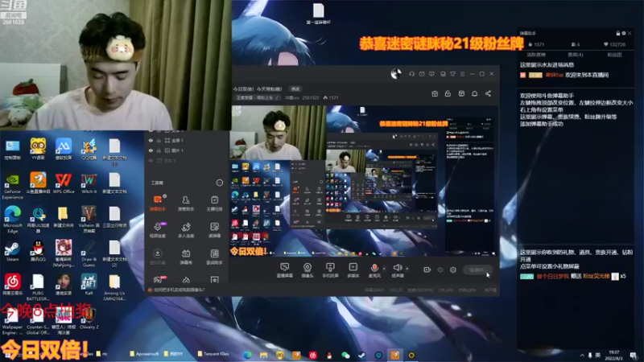Expand the toolbox with the round more button
The width and height of the screenshot is (644, 362).
(219, 183)
